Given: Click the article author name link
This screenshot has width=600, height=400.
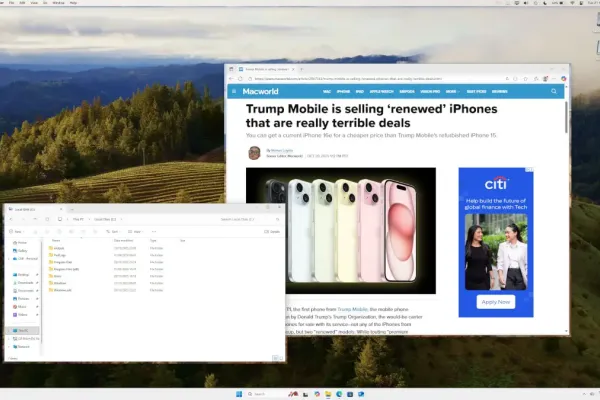Looking at the screenshot, I should [x=282, y=150].
